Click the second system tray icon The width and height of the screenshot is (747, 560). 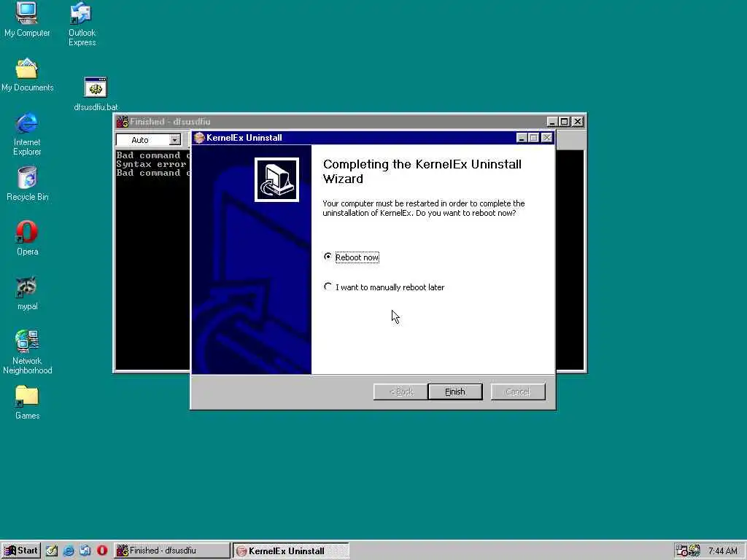click(x=694, y=551)
